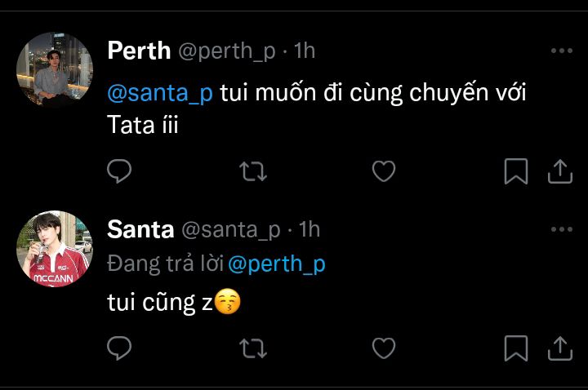The height and width of the screenshot is (390, 588).
Task: Open Santa's display name link
Action: (140, 229)
